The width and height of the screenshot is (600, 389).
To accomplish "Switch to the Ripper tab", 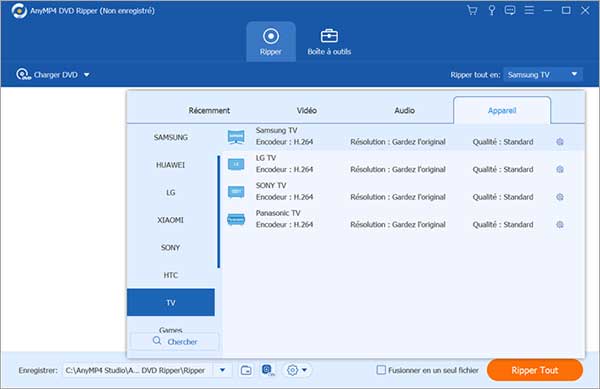I will [x=271, y=42].
